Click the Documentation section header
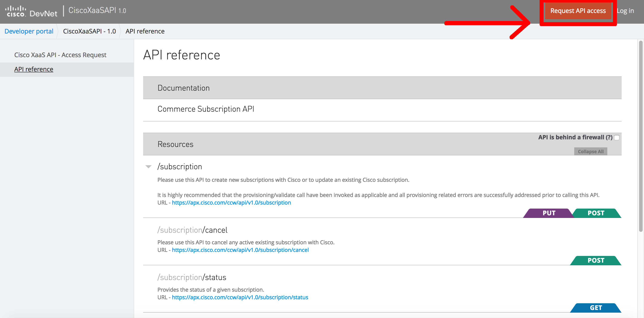This screenshot has width=644, height=318. [x=382, y=88]
